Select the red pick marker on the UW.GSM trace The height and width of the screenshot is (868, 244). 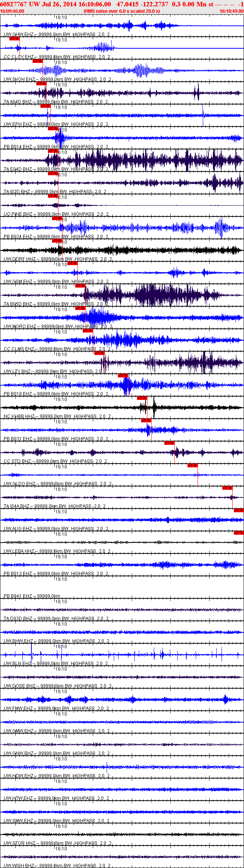coord(73,263)
